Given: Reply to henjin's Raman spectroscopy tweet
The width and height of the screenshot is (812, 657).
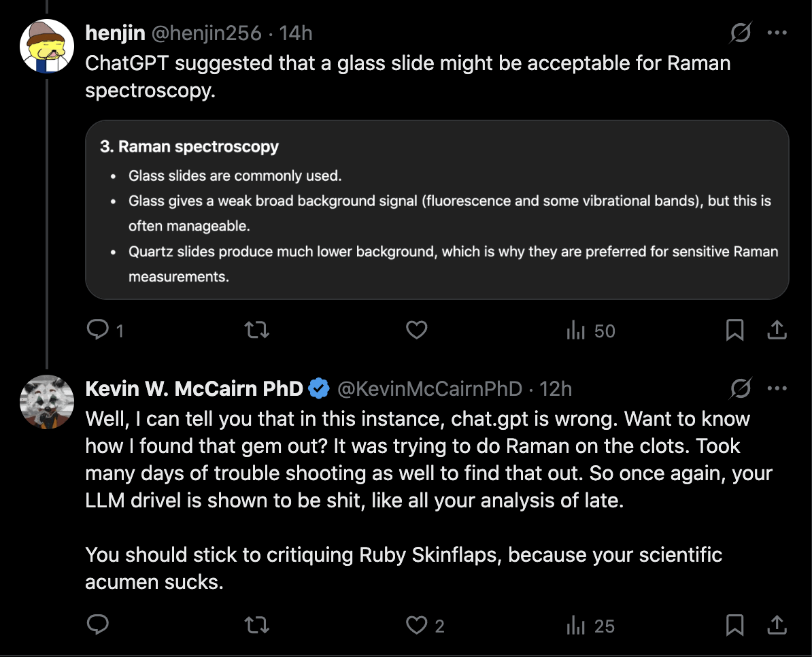Looking at the screenshot, I should (99, 331).
